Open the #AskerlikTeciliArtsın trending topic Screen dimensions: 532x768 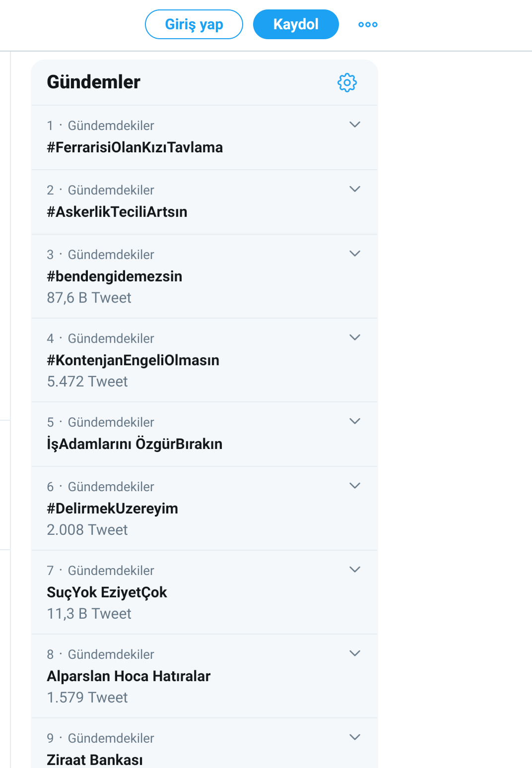tap(117, 212)
